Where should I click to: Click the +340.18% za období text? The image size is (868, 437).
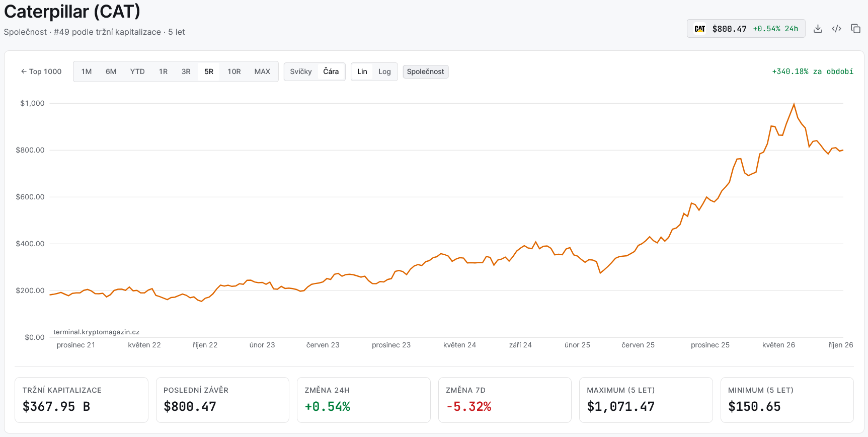coord(813,71)
